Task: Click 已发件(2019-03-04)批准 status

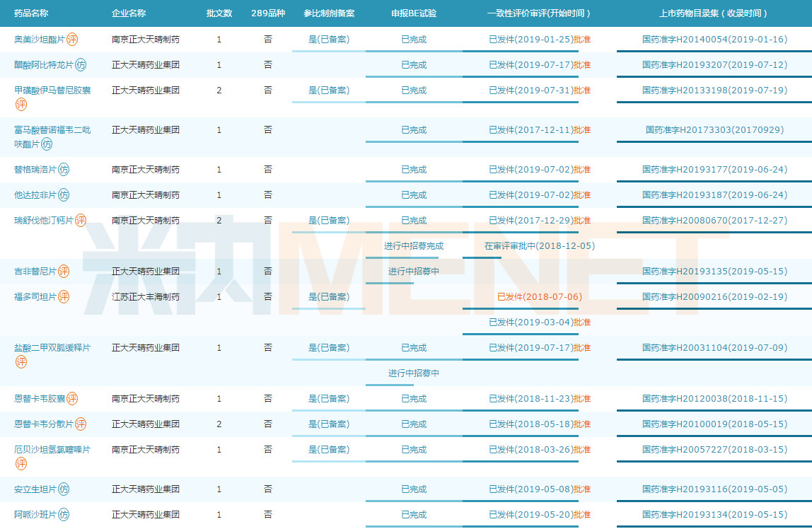Action: tap(540, 322)
